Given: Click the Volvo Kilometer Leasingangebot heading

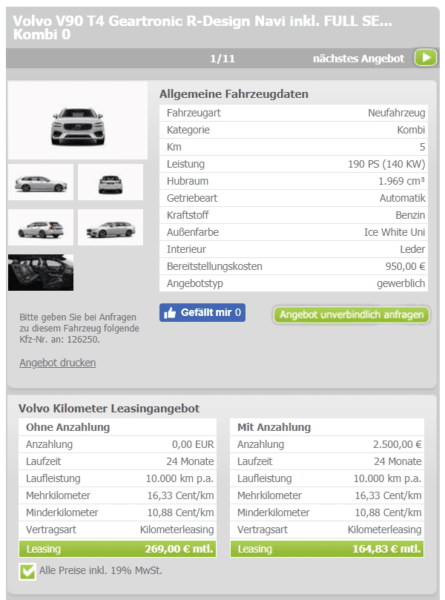Looking at the screenshot, I should [109, 408].
